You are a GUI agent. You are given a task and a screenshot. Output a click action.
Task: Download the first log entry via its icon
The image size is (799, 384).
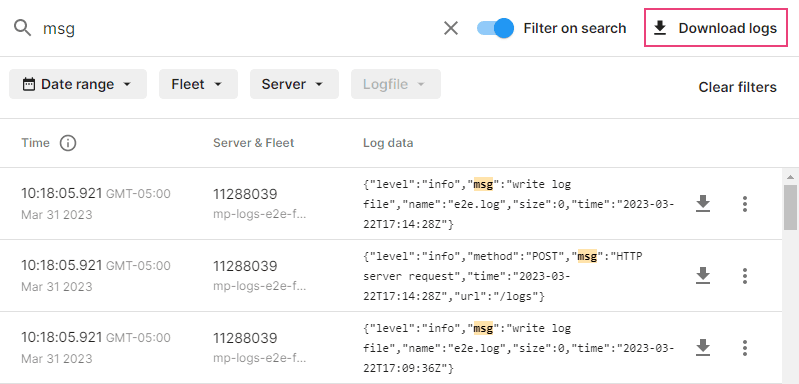(703, 204)
